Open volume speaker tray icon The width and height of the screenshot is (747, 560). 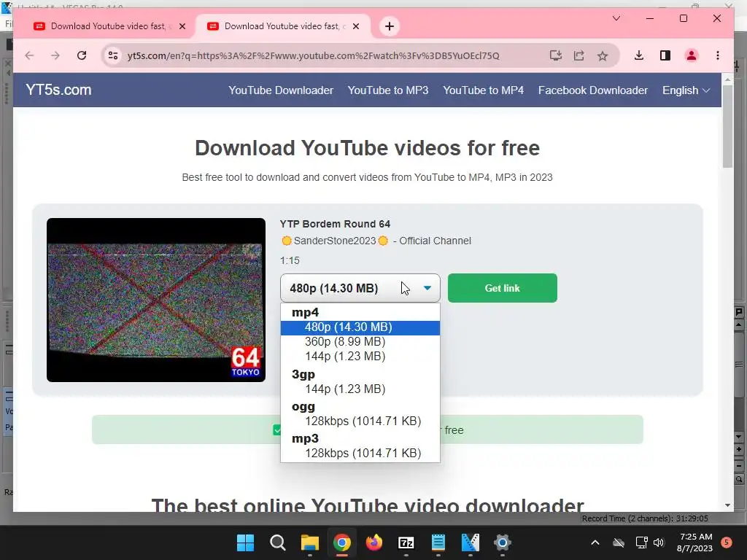(659, 542)
